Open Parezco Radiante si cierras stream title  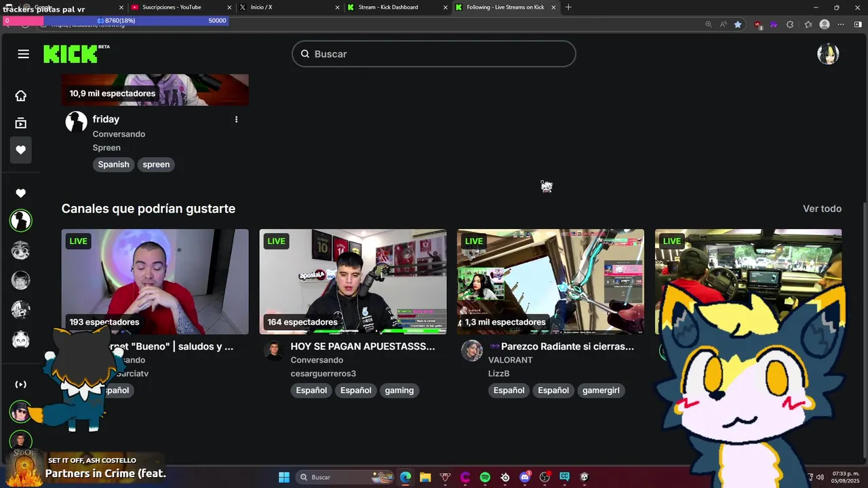pyautogui.click(x=561, y=346)
